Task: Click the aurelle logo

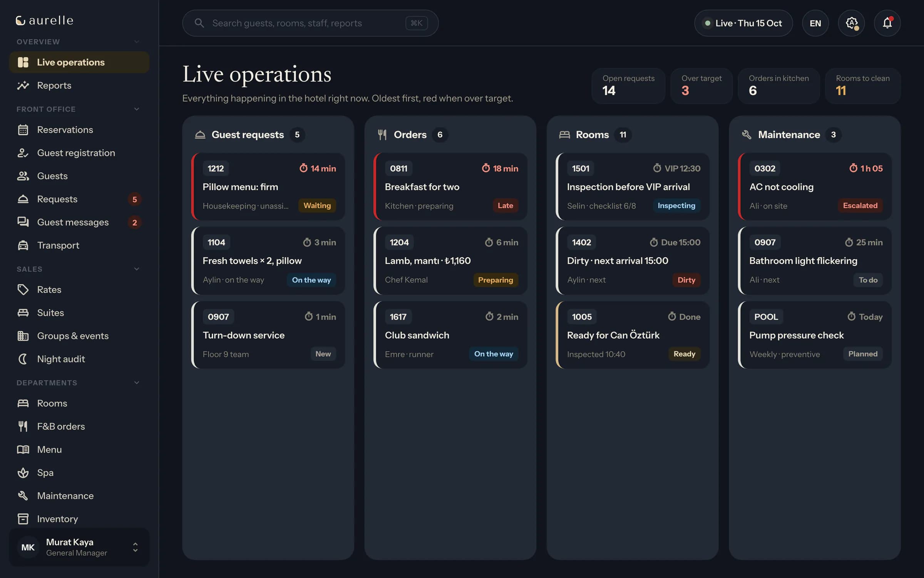Action: pos(44,20)
